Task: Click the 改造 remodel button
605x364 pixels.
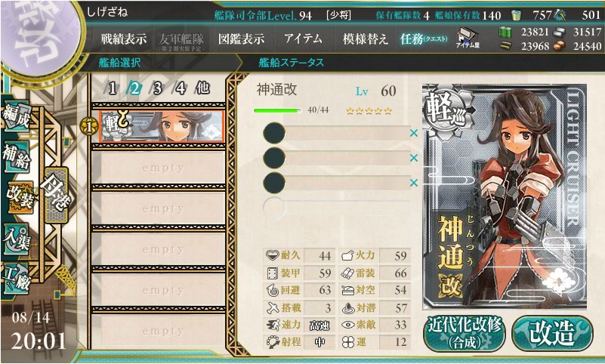Action: [x=553, y=333]
